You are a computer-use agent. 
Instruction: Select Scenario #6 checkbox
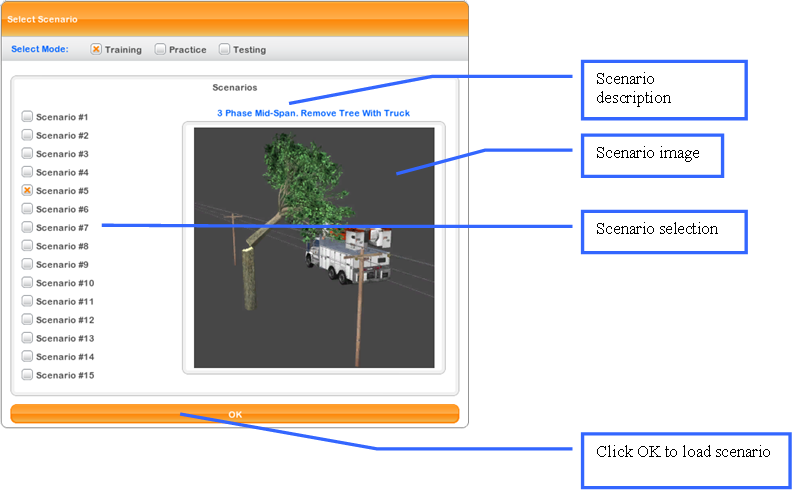point(27,209)
